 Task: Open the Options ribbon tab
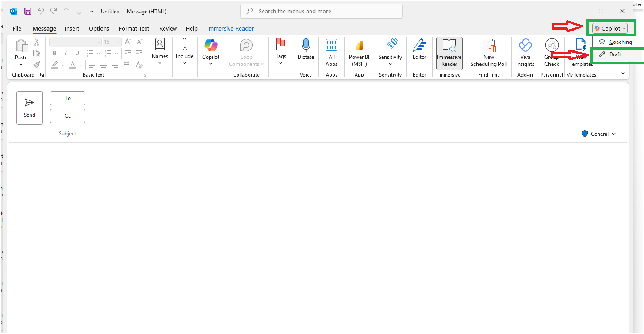coord(99,28)
